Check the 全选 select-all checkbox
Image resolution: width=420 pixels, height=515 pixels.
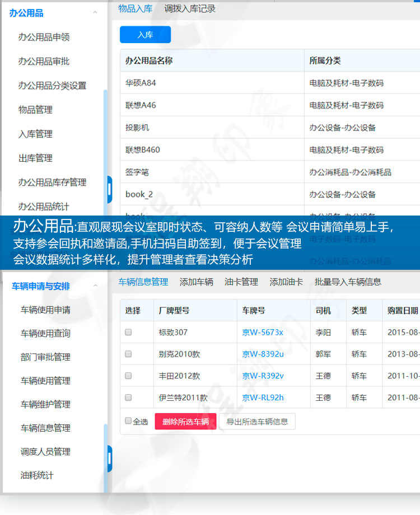click(x=128, y=421)
